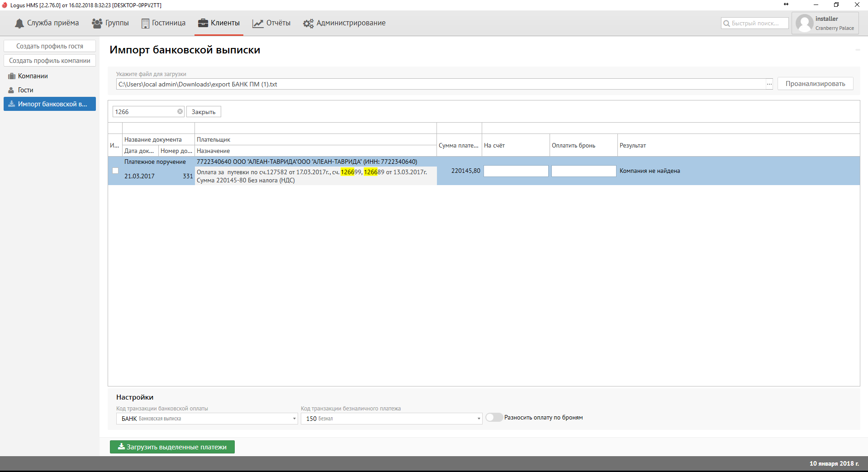Open file browse ellipsis button
The image size is (868, 472).
click(x=769, y=84)
